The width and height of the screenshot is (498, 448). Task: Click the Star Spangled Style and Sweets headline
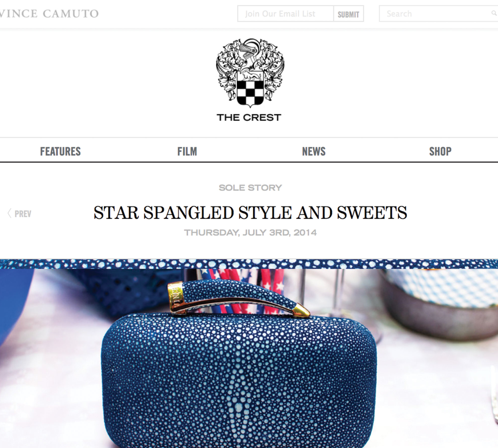pos(250,213)
